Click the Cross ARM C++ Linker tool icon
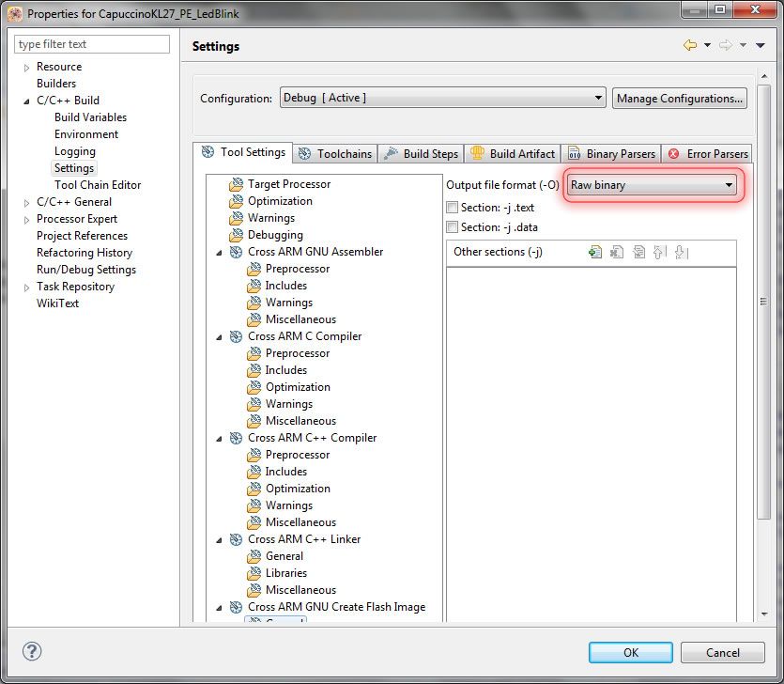Screen dimensions: 784x684 [236, 539]
